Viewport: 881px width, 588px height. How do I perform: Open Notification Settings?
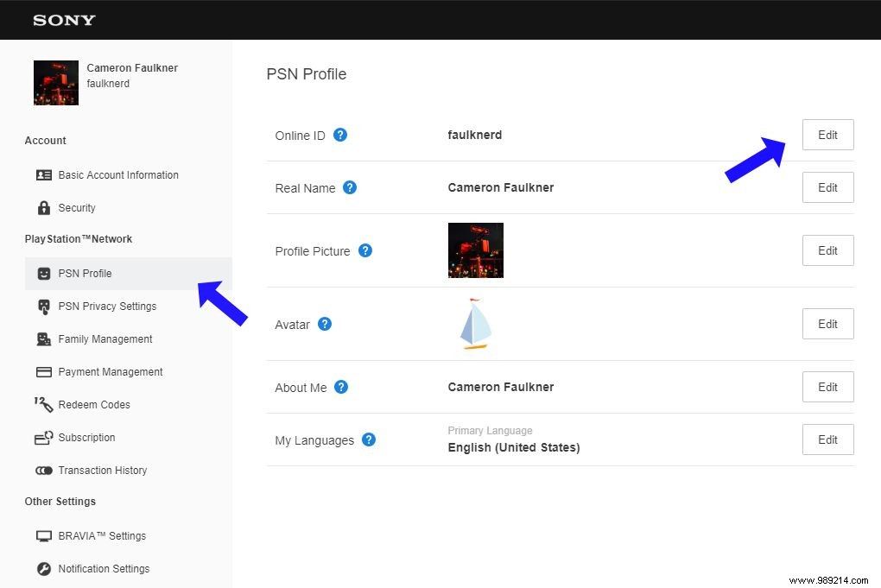[103, 569]
